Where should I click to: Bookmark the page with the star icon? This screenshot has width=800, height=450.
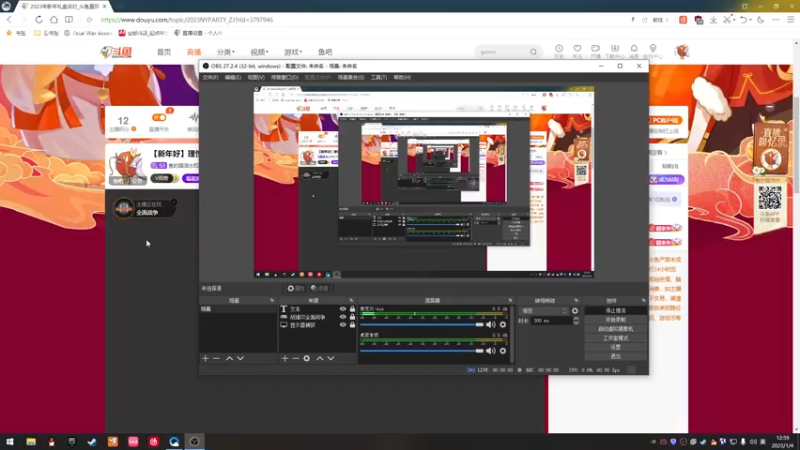[89, 20]
